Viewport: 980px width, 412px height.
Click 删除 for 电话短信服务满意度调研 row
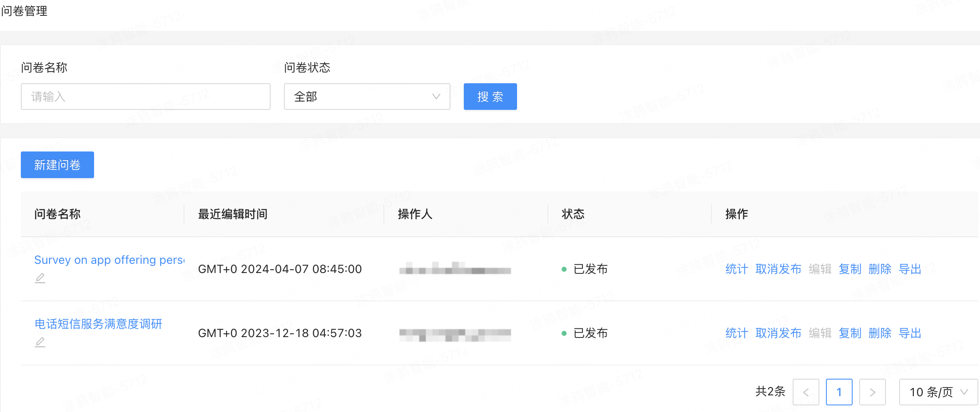(x=880, y=333)
